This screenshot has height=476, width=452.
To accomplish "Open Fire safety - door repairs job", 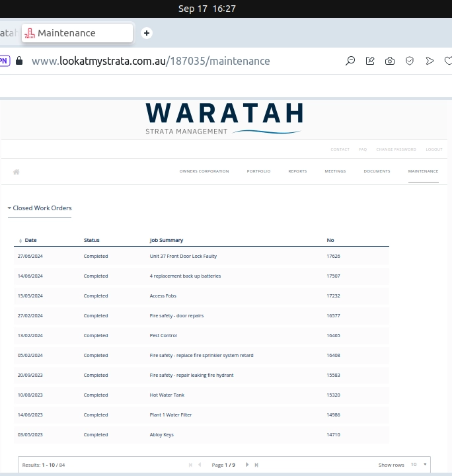I will (x=176, y=316).
